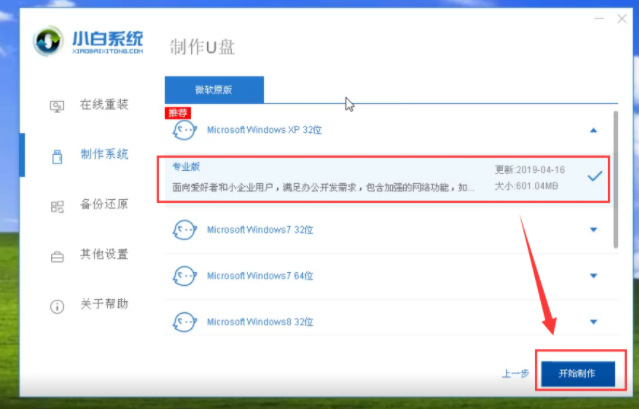Open the 在线重装 menu item

click(103, 106)
